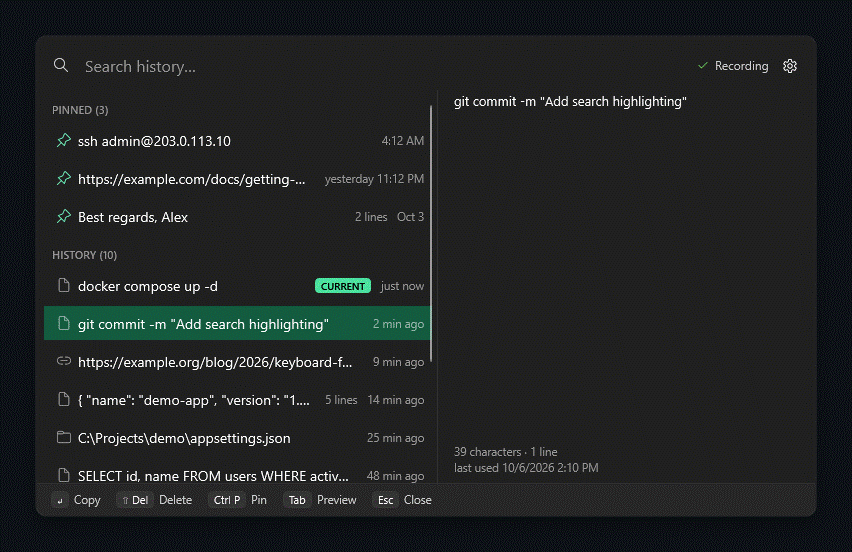
Task: Click the Close shortcut button
Action: (402, 500)
